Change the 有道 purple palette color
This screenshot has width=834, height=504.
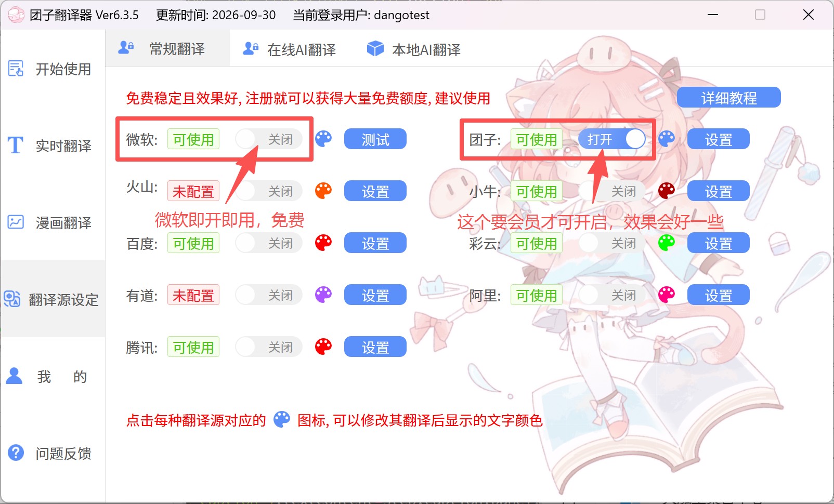tap(323, 295)
